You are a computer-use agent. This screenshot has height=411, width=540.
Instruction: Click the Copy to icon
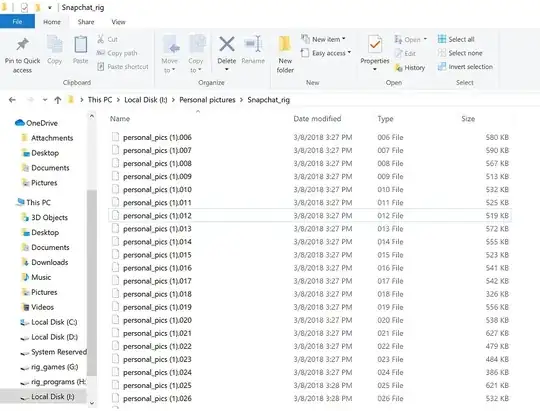197,44
